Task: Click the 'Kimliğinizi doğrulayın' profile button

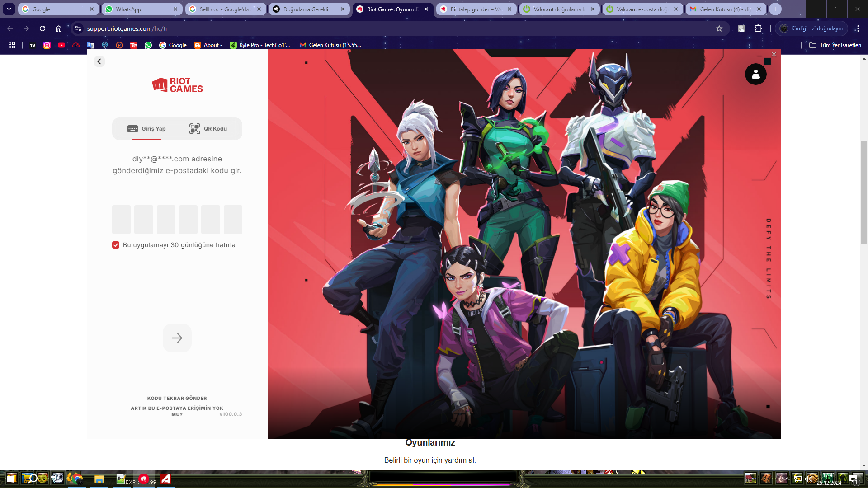Action: 811,28
